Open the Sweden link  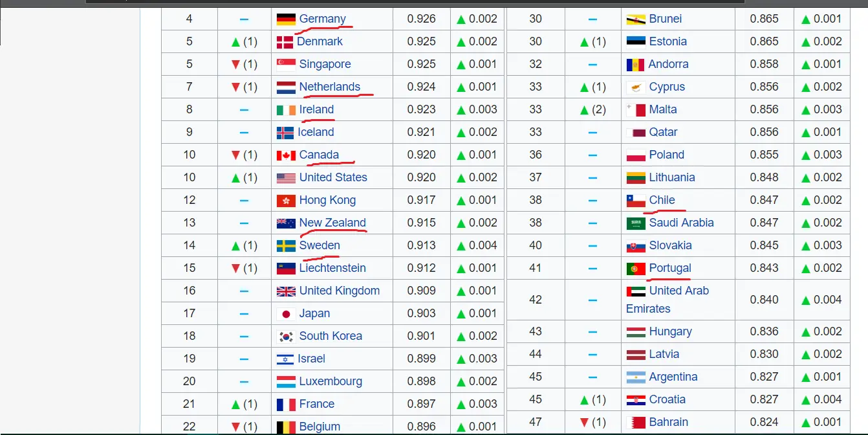[320, 245]
